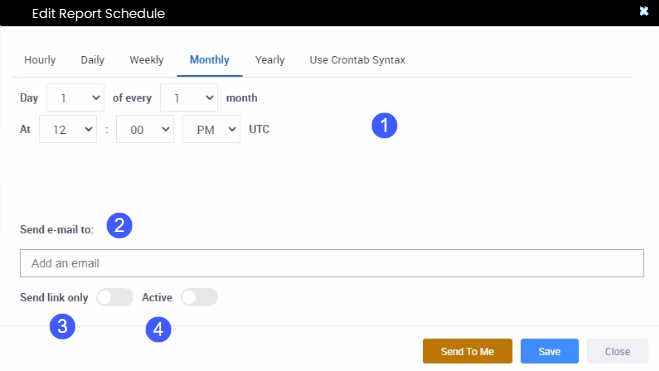Save the report schedule

click(x=550, y=351)
